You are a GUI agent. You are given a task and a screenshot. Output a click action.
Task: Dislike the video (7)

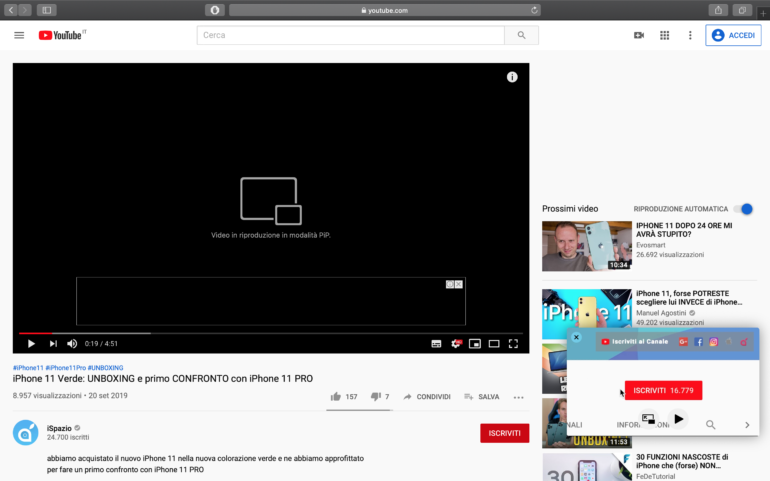[380, 396]
